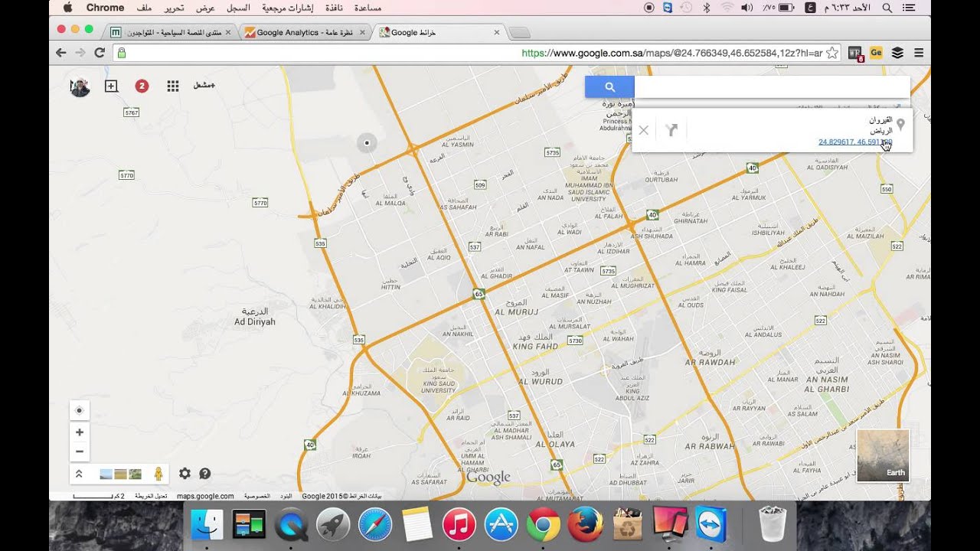Screen dimensions: 980x551
Task: Select the خرائط Google tab
Action: click(440, 32)
